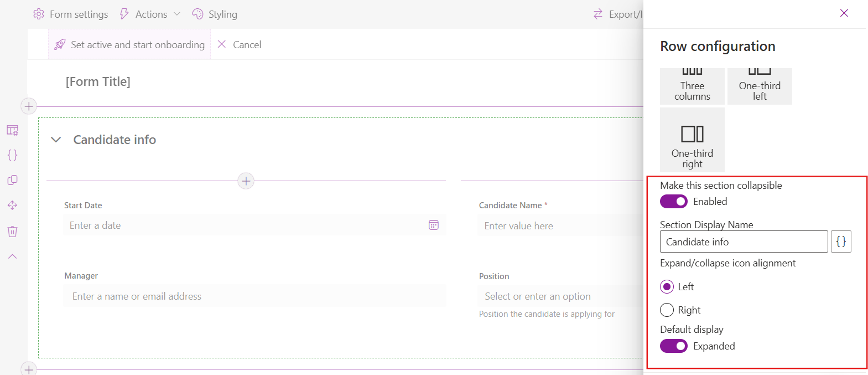
Task: Toggle the Default display Expanded switch
Action: point(673,346)
